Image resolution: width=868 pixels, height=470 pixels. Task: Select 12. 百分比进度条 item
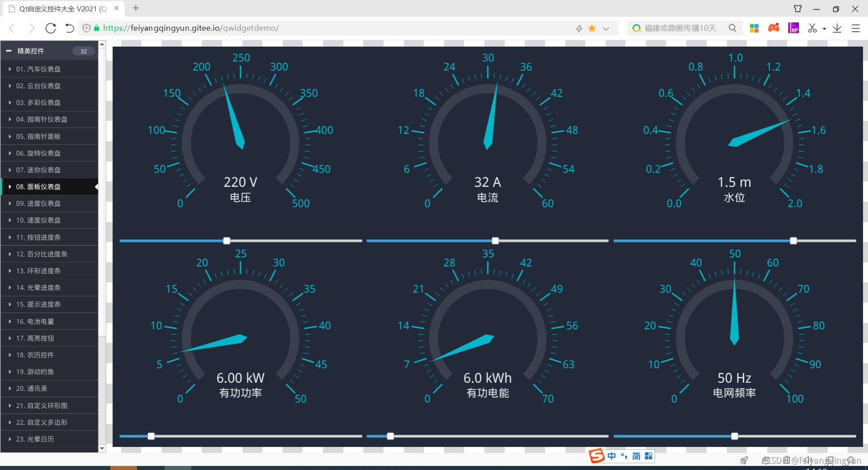(49, 254)
